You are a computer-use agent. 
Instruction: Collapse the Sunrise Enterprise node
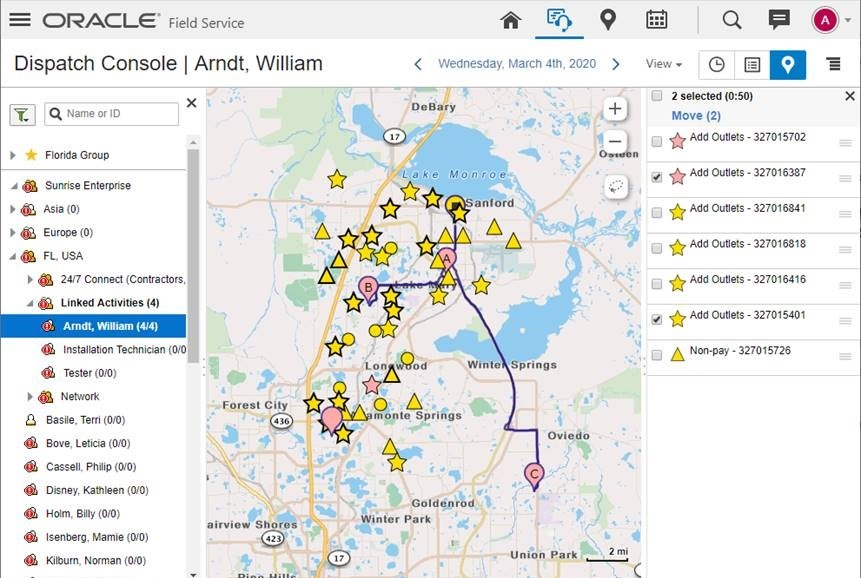pos(14,186)
